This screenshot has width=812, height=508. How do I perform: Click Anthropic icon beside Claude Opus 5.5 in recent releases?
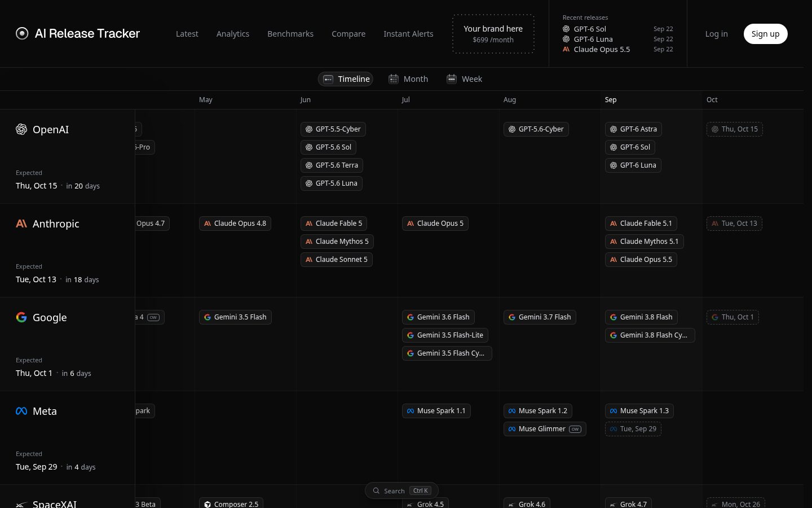566,49
